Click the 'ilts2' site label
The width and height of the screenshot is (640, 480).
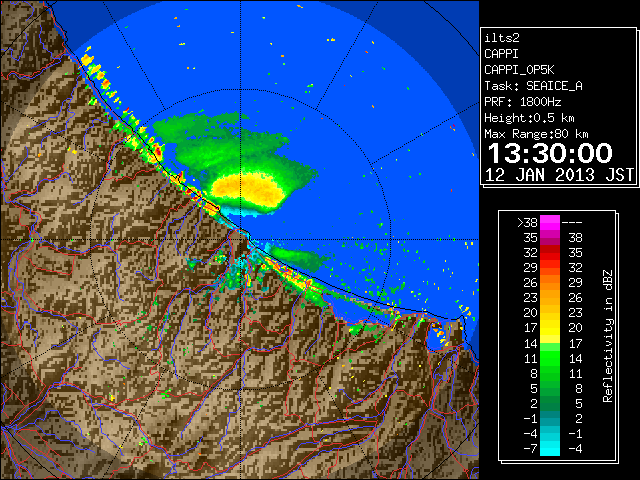502,38
